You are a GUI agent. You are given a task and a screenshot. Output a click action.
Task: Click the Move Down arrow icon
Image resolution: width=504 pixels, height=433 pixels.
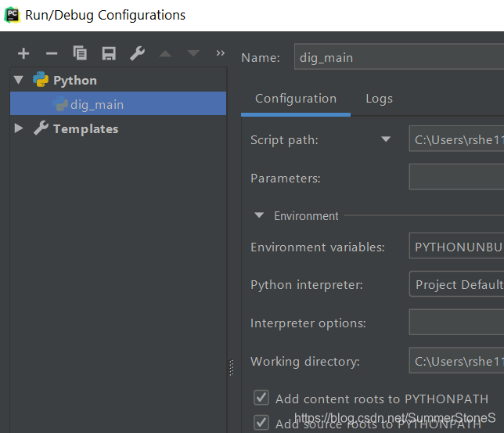tap(193, 53)
